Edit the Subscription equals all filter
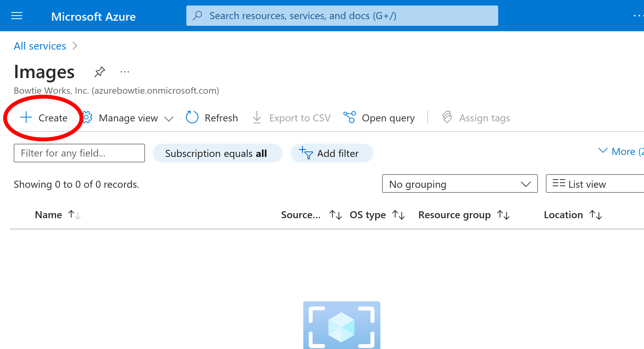Viewport: 644px width, 349px height. [x=218, y=153]
